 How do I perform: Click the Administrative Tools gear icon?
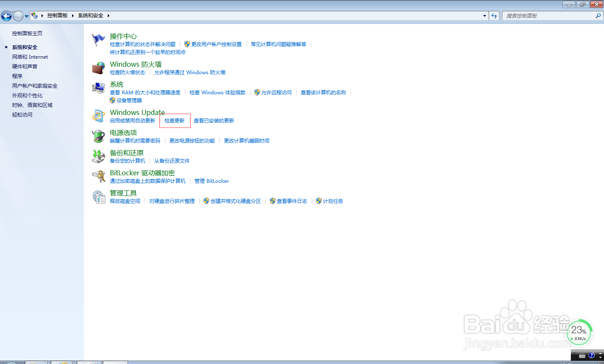click(x=99, y=197)
